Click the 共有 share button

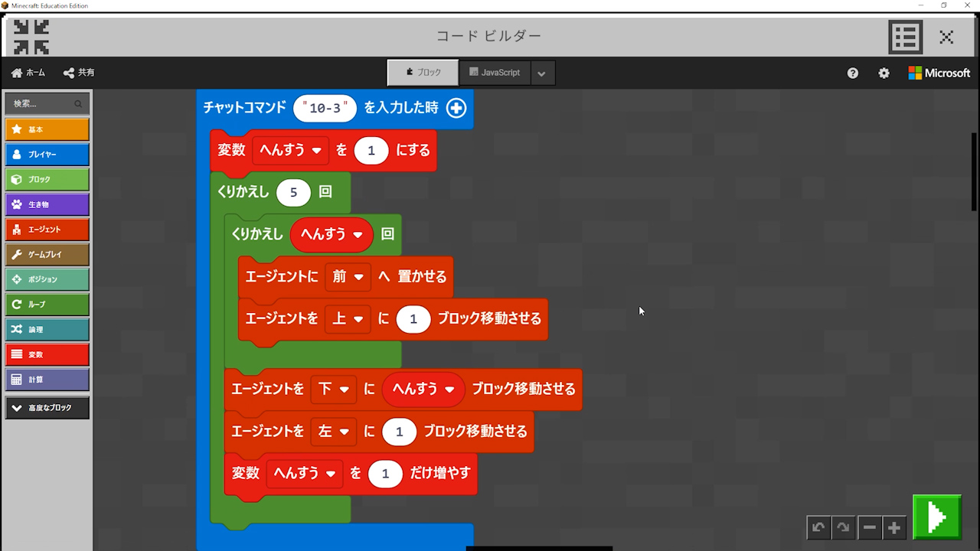pyautogui.click(x=79, y=73)
